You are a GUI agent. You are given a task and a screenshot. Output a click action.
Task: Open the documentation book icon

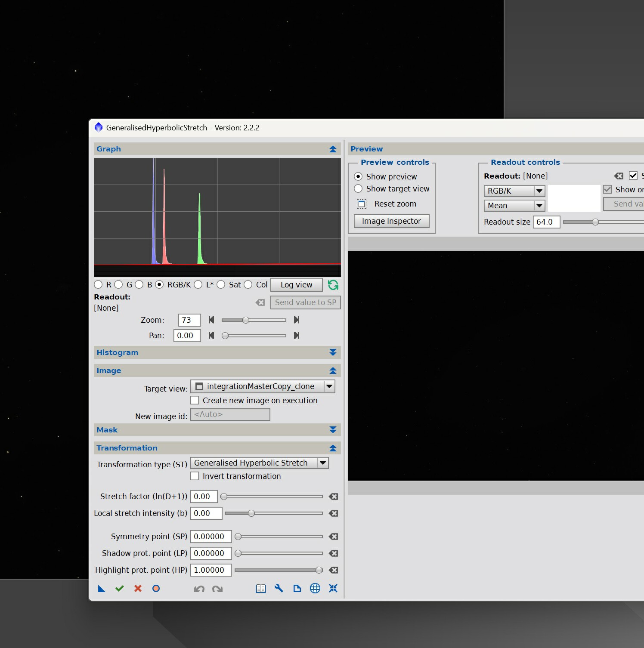pyautogui.click(x=261, y=589)
